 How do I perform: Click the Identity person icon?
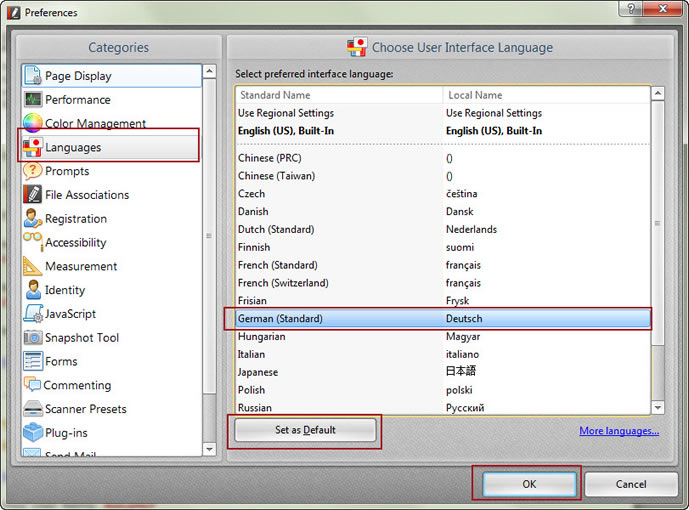(x=33, y=289)
